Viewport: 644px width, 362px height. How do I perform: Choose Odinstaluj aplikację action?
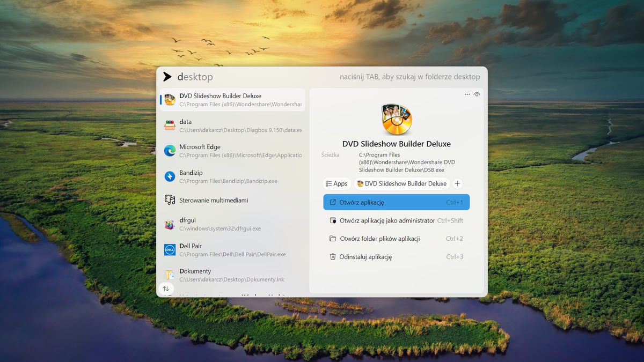click(x=397, y=257)
